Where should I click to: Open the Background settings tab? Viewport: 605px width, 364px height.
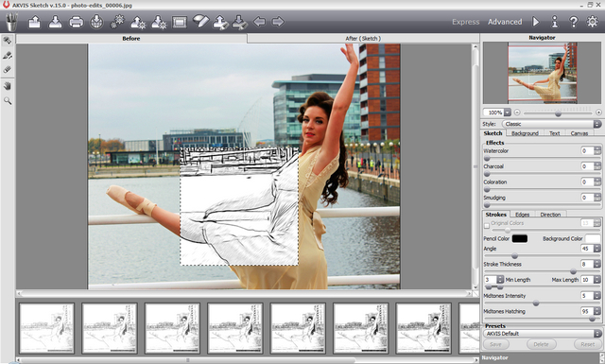[525, 133]
